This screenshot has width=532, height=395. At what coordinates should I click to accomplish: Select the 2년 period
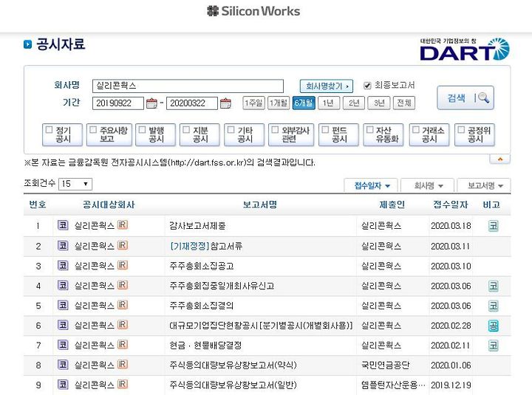pos(354,103)
